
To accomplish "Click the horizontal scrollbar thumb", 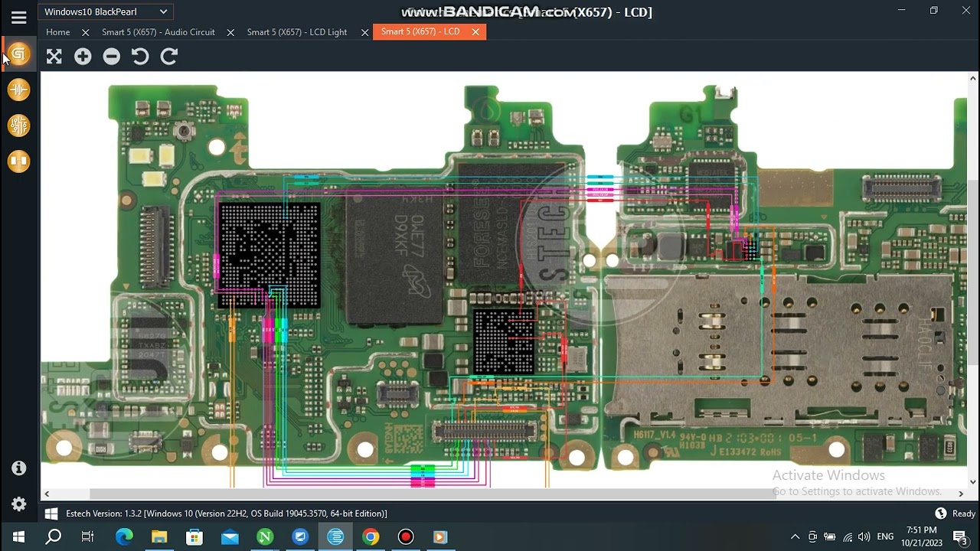I will pos(433,494).
